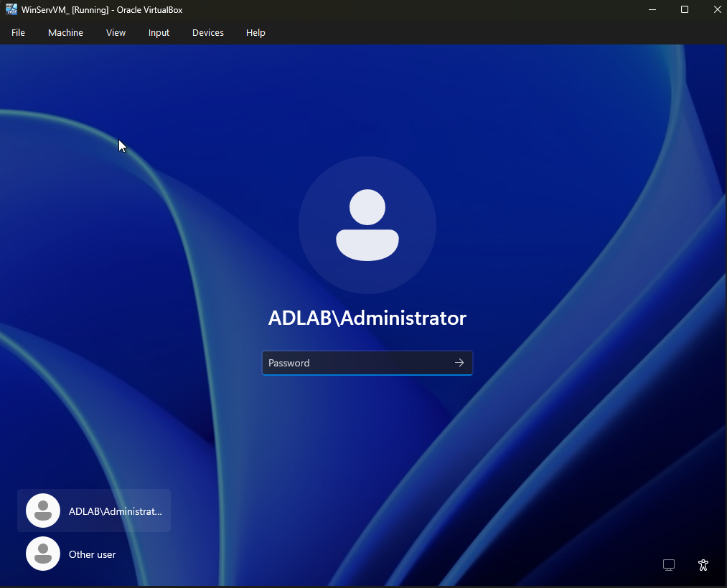Click the large ADLAB\Administrator username heading
Viewport: 727px width, 588px height.
click(x=367, y=318)
